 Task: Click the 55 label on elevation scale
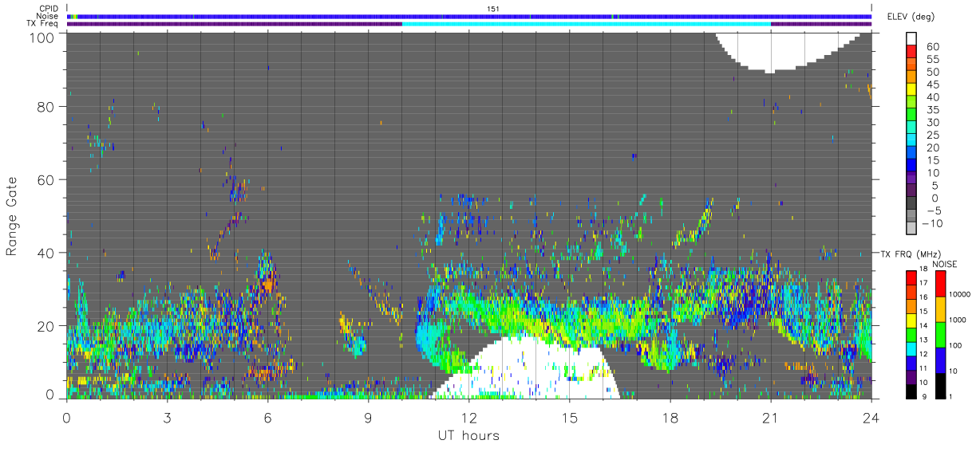coord(933,60)
